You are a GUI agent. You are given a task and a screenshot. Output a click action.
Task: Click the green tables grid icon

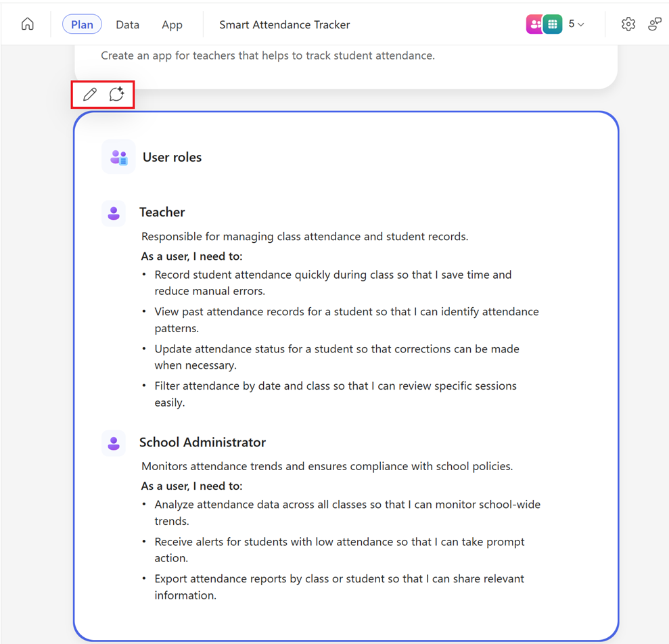tap(553, 24)
